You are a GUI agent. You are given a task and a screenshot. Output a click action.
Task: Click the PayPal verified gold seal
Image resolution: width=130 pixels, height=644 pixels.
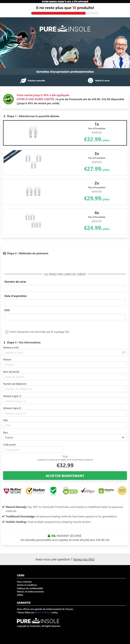[x=122, y=491]
